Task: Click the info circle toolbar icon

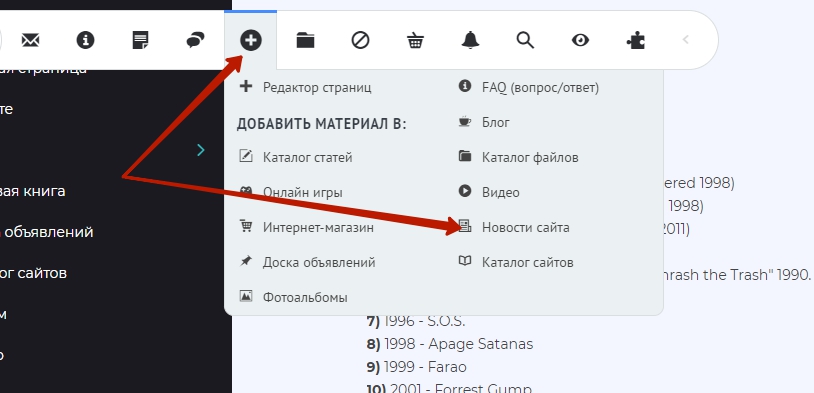Action: 86,40
